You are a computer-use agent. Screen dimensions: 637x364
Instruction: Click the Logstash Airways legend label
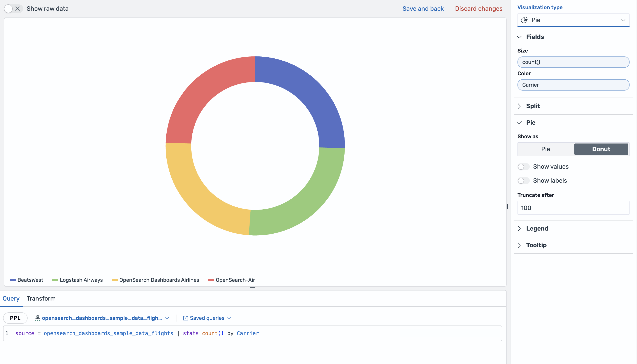click(81, 280)
